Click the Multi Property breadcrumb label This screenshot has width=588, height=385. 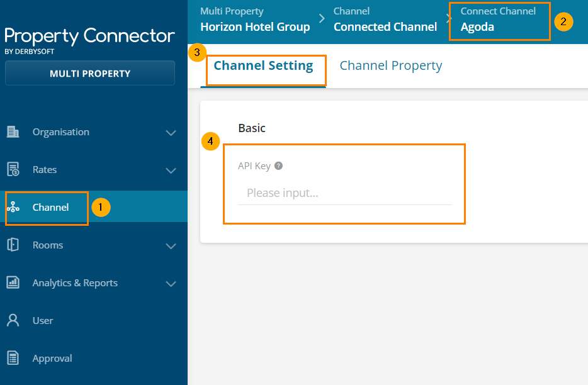coord(232,11)
